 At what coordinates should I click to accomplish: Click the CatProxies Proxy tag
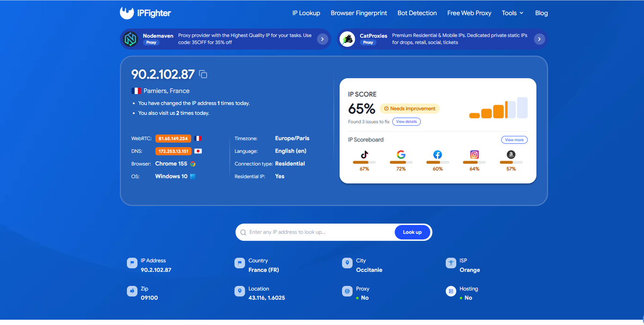click(368, 42)
